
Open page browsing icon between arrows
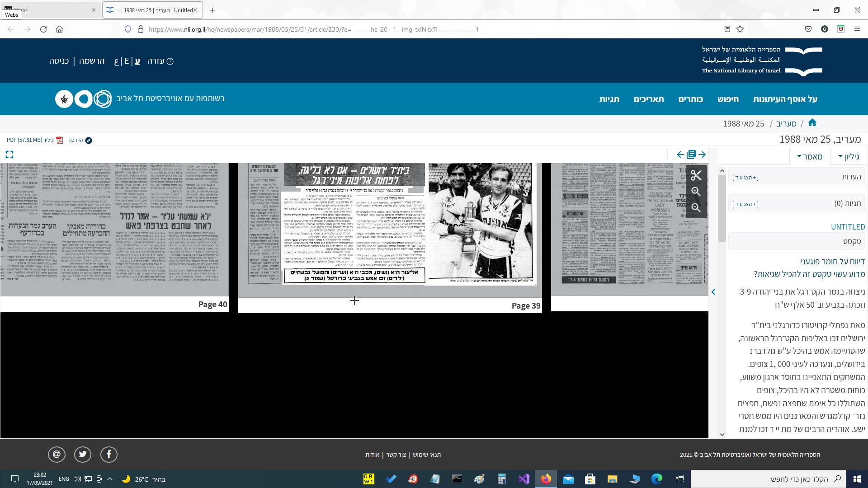pyautogui.click(x=691, y=155)
